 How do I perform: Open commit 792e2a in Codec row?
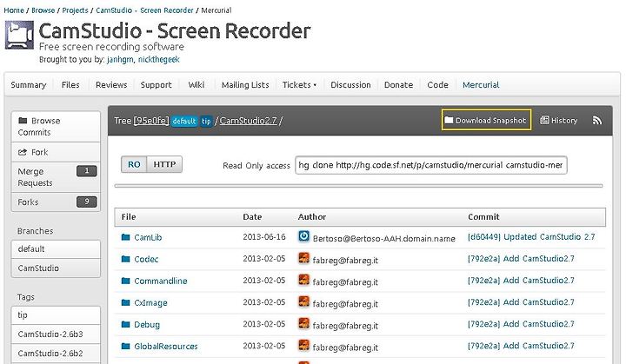[x=521, y=259]
